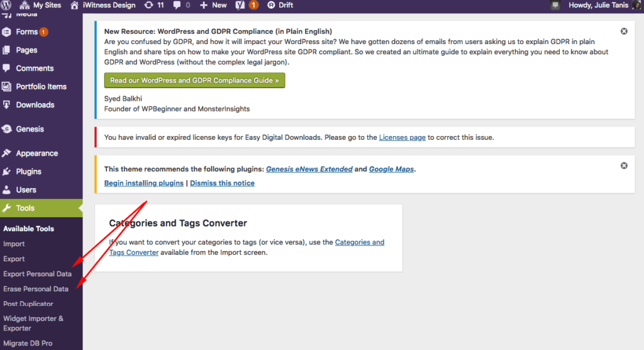Open the New content menu
The image size is (644, 350).
pos(219,5)
